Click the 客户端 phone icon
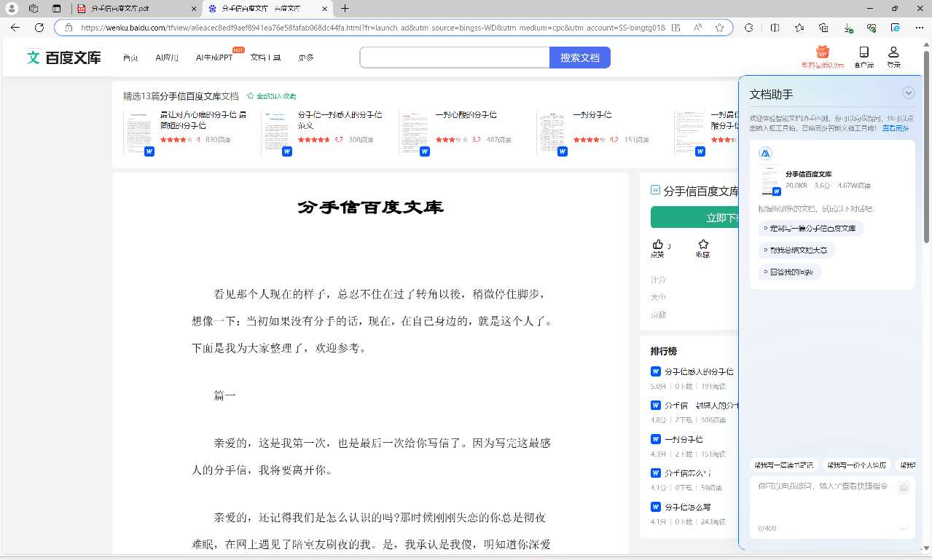This screenshot has height=560, width=932. click(x=864, y=53)
